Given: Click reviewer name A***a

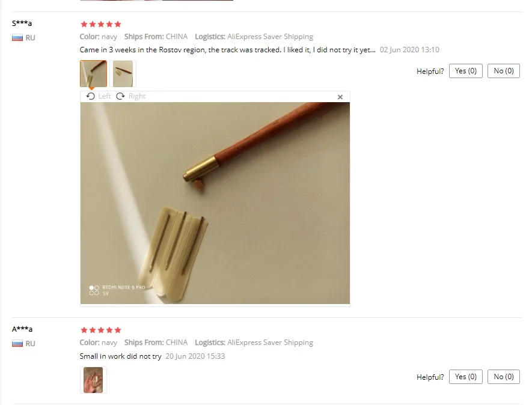Looking at the screenshot, I should (x=22, y=329).
